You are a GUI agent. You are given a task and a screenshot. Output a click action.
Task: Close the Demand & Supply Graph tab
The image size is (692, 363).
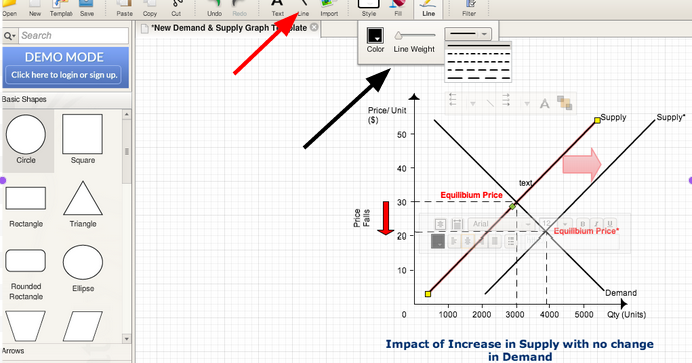(x=314, y=27)
